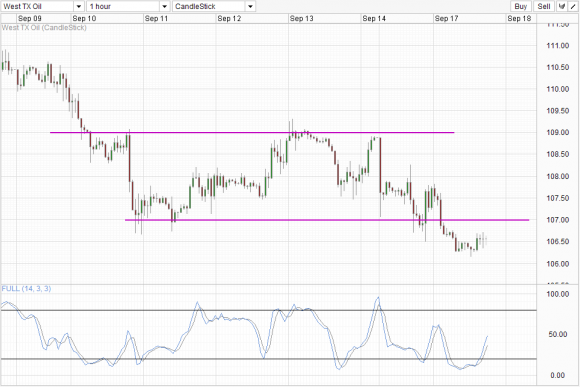580x387 pixels.
Task: Click the Sep 09 date label
Action: click(x=30, y=18)
